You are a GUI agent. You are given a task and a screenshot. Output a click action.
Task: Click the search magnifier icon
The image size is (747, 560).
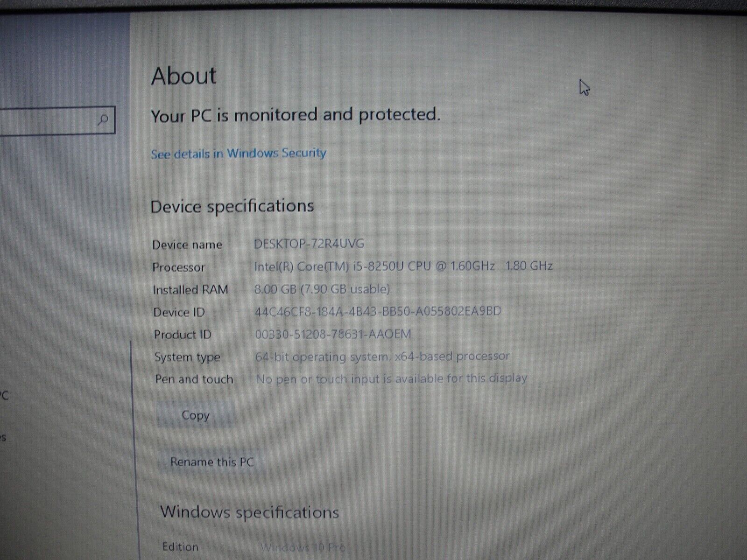103,120
